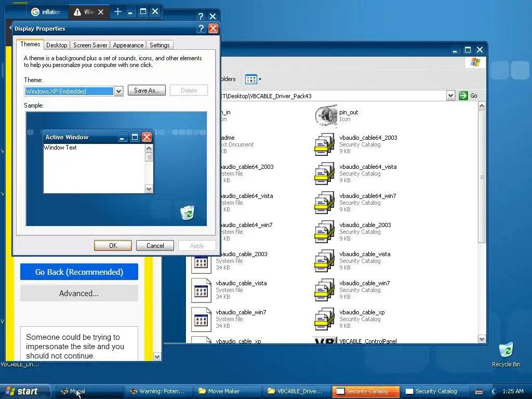Click the VBCABLE_ControlPanel file name
The image size is (532, 399).
point(368,341)
